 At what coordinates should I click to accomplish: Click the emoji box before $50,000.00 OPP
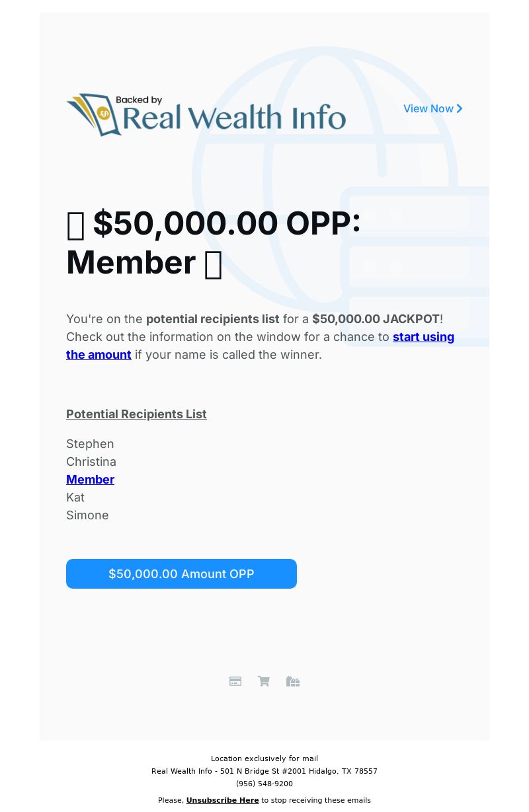[x=76, y=225]
